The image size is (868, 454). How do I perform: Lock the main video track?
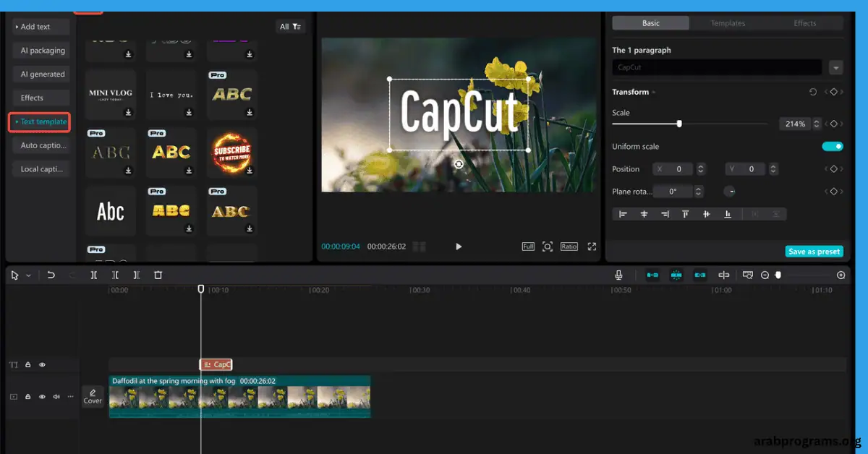point(28,397)
